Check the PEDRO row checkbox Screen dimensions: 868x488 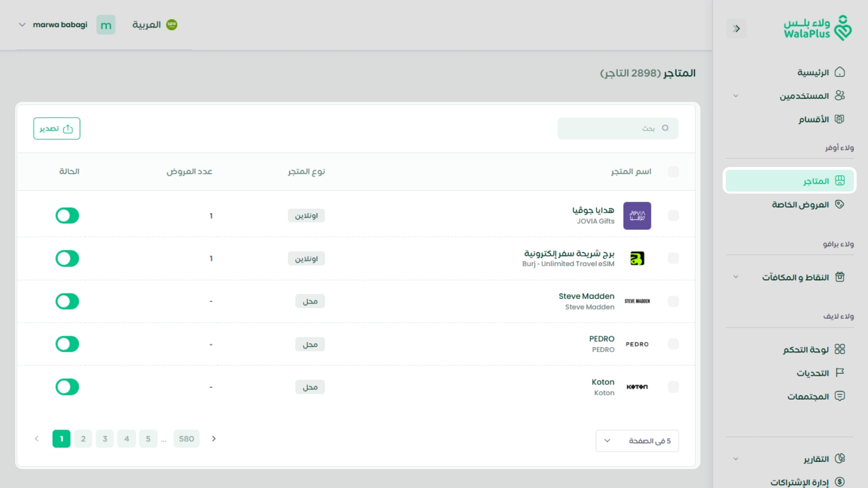[x=673, y=344]
